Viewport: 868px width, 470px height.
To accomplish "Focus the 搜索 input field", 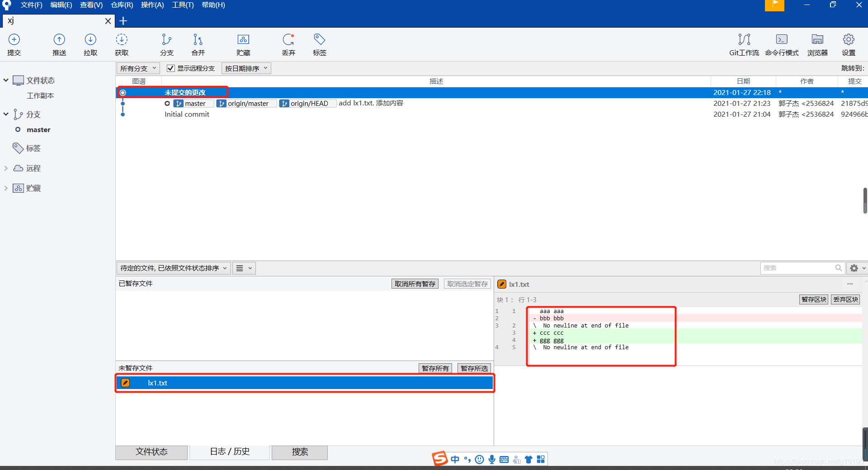I will tap(802, 268).
